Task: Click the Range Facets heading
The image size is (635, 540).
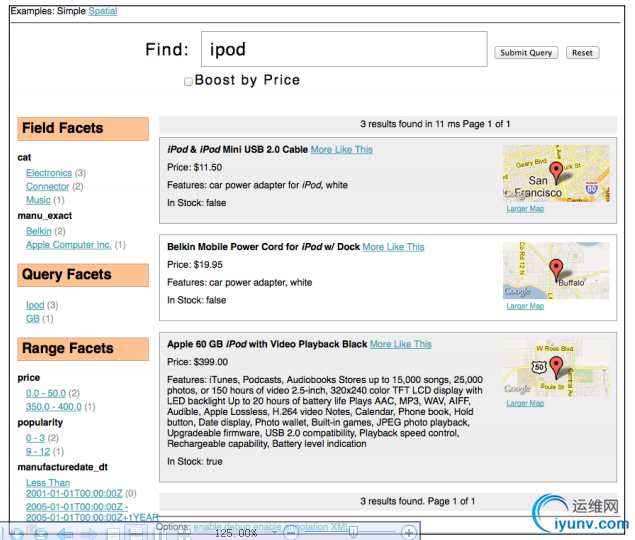Action: pos(83,349)
